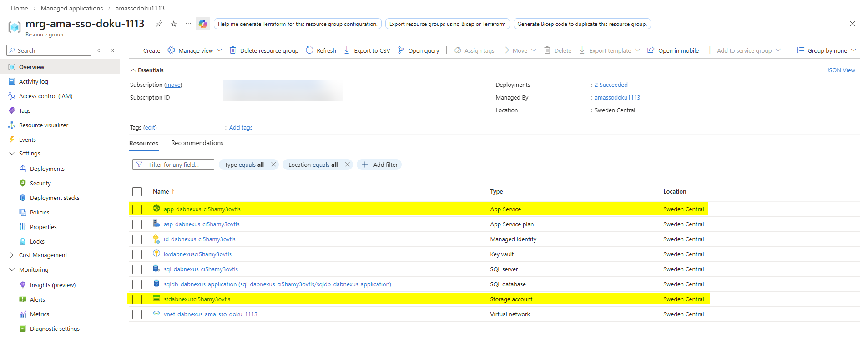Toggle the select-all resources checkbox
The image size is (868, 339).
pos(137,192)
